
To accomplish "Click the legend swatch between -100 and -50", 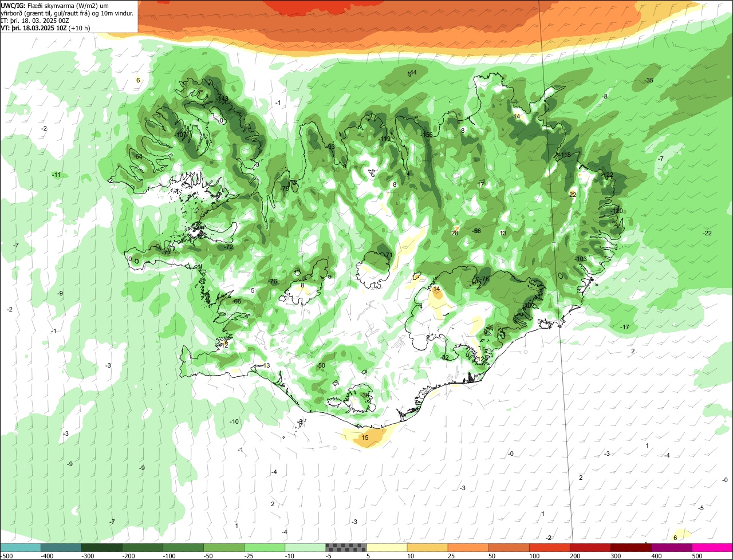I will click(183, 547).
